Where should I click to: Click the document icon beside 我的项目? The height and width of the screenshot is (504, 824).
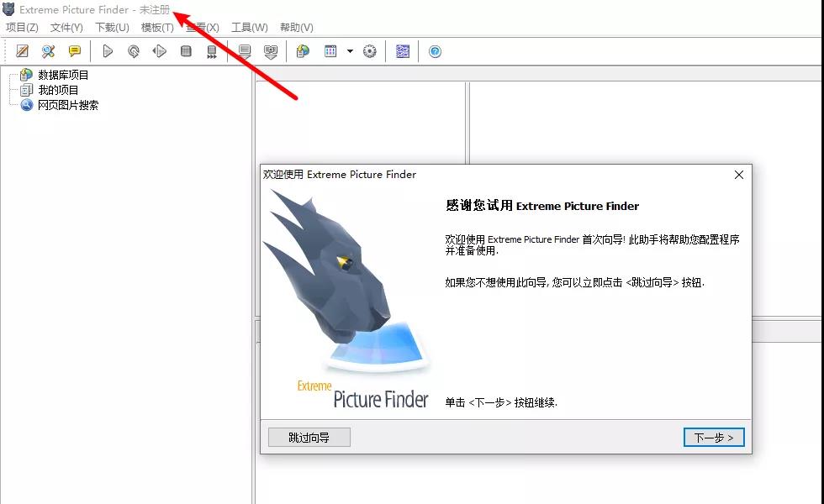[x=26, y=90]
